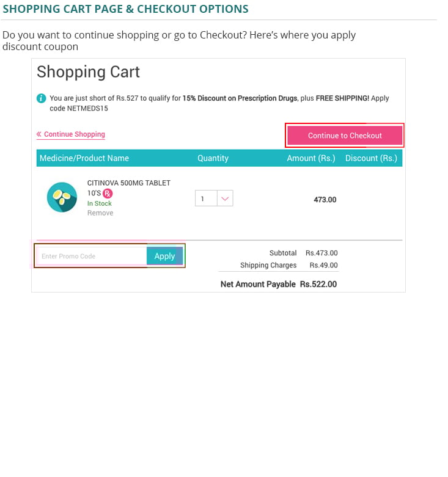Select the Amount (Rs.) column header
This screenshot has height=477, width=448.
click(x=311, y=158)
